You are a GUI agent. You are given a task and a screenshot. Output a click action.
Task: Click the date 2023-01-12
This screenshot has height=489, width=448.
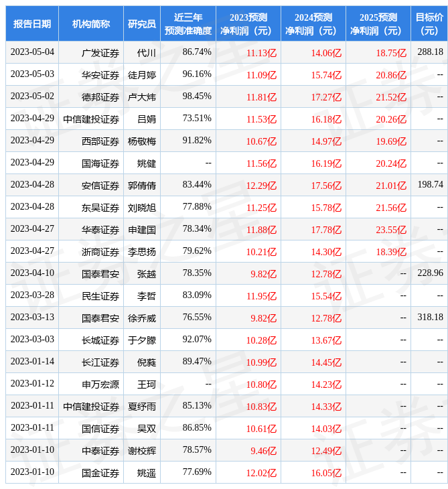click(32, 383)
